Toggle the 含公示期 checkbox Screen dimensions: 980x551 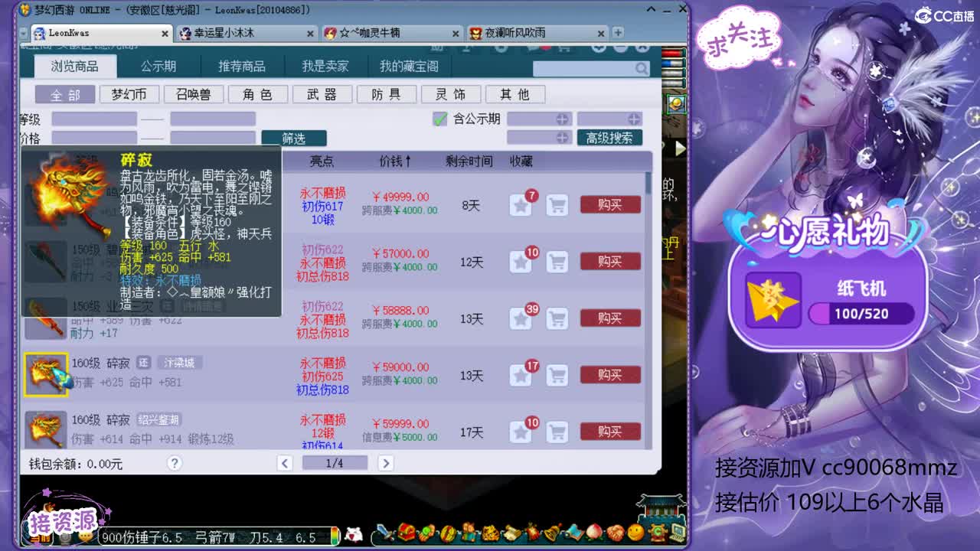coord(439,119)
